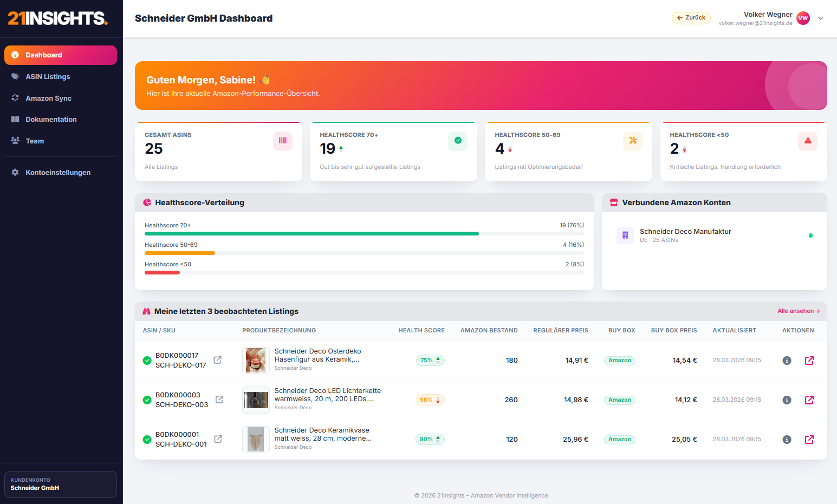The height and width of the screenshot is (504, 837).
Task: Click the 75% health score badge
Action: point(430,361)
